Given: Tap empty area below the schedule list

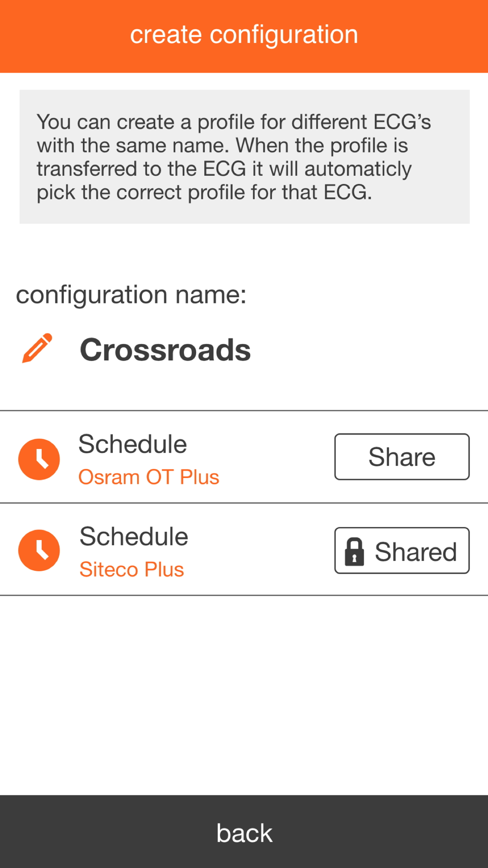Looking at the screenshot, I should 244,695.
